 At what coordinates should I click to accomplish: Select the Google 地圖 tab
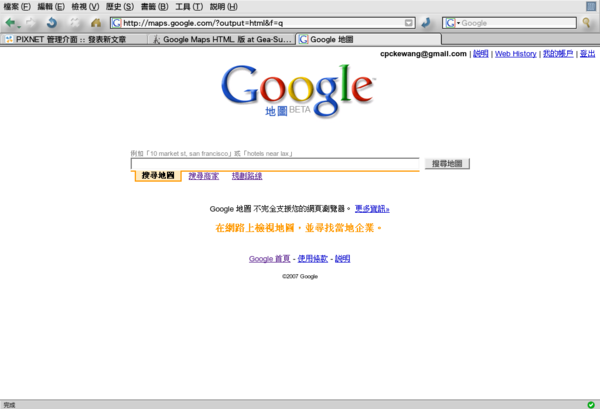click(368, 39)
